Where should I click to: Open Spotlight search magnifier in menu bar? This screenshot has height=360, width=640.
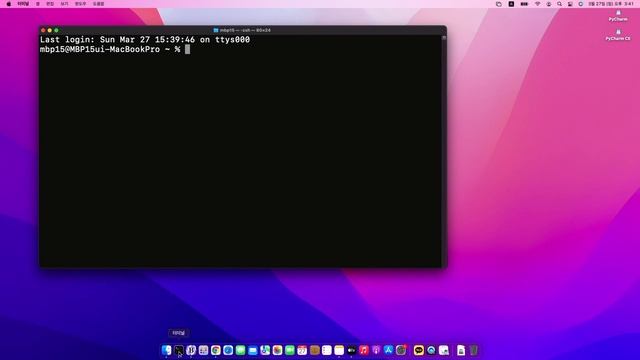point(559,4)
